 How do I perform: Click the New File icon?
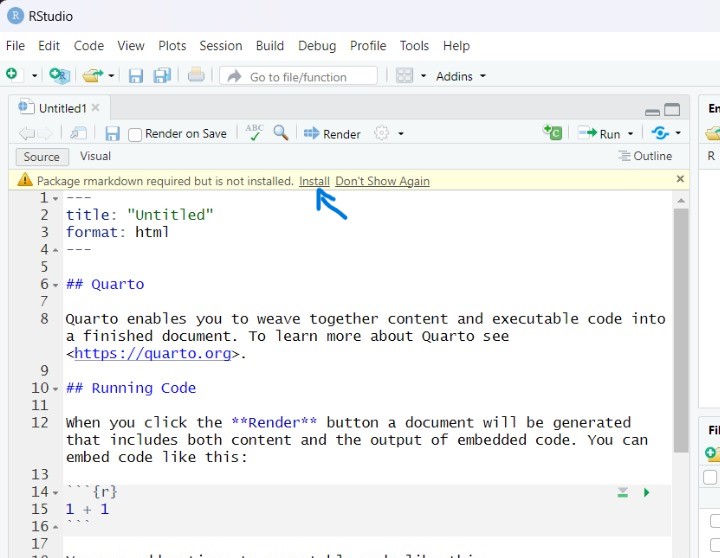click(12, 74)
